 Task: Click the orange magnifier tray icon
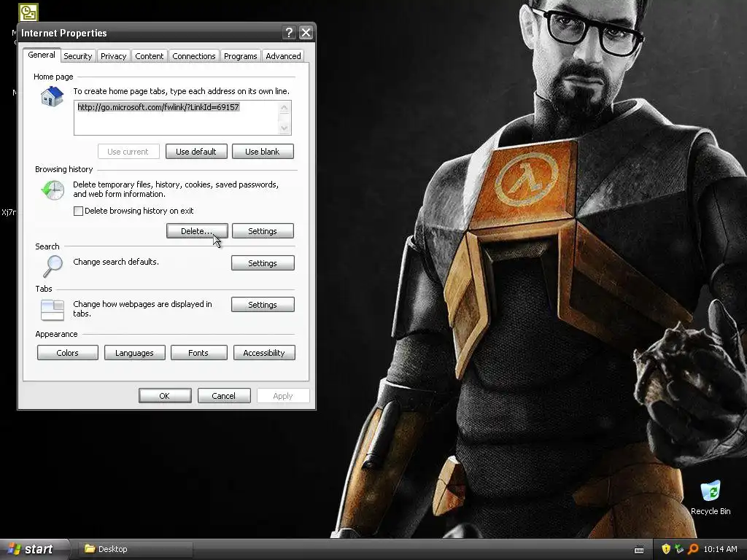pos(693,549)
